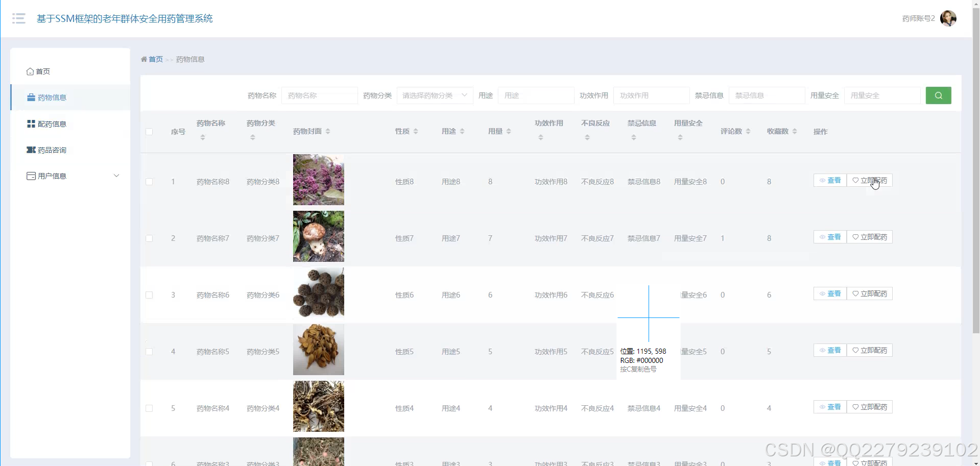Sort by 用途 column arrows
Image resolution: width=980 pixels, height=466 pixels.
pos(462,131)
